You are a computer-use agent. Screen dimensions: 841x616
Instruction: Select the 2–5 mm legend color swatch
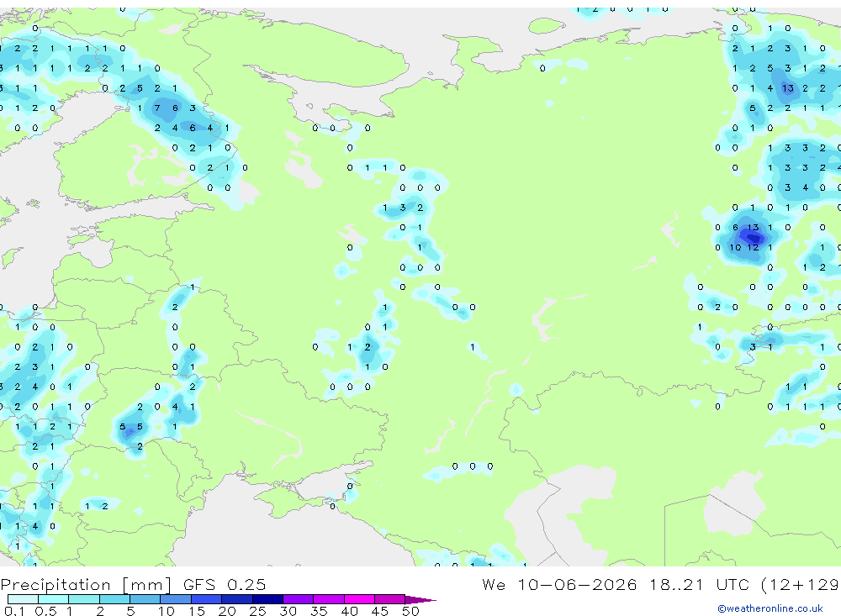tap(114, 599)
